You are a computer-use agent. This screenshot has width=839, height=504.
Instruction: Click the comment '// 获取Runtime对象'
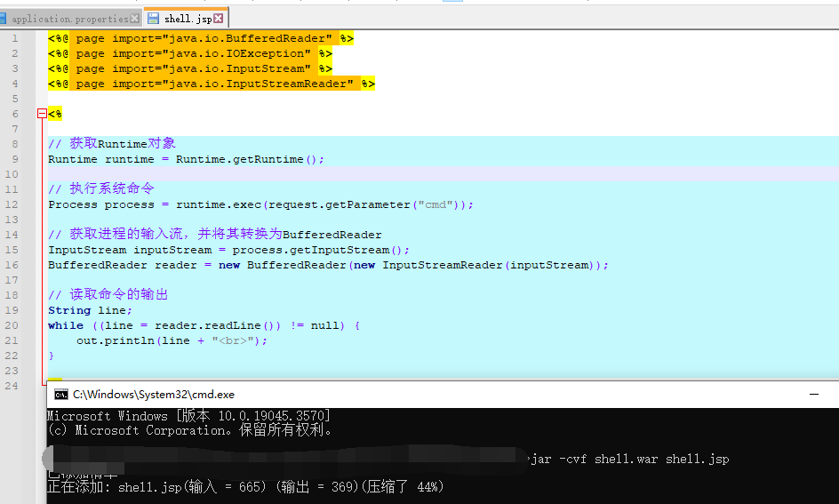tap(112, 143)
